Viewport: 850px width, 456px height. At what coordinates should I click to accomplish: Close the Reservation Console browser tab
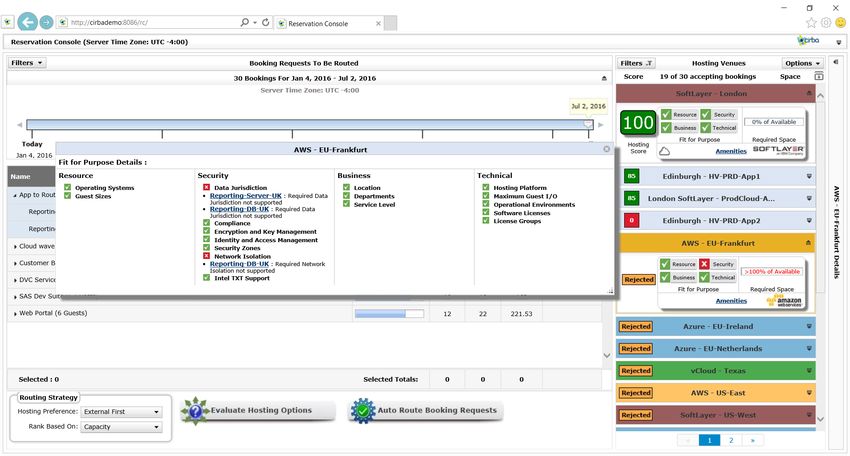(x=378, y=23)
